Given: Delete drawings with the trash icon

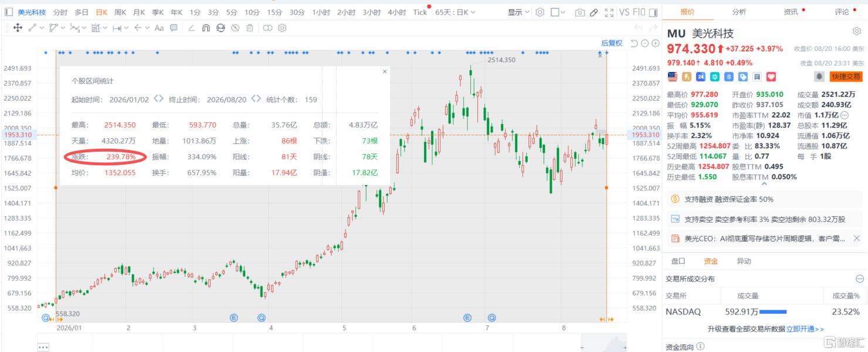Looking at the screenshot, I should click(x=250, y=28).
